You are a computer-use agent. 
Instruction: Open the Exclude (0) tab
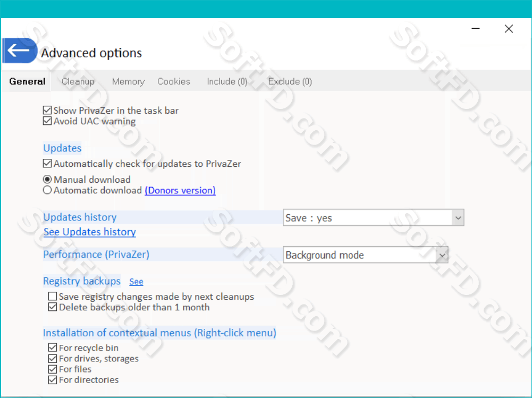[290, 81]
